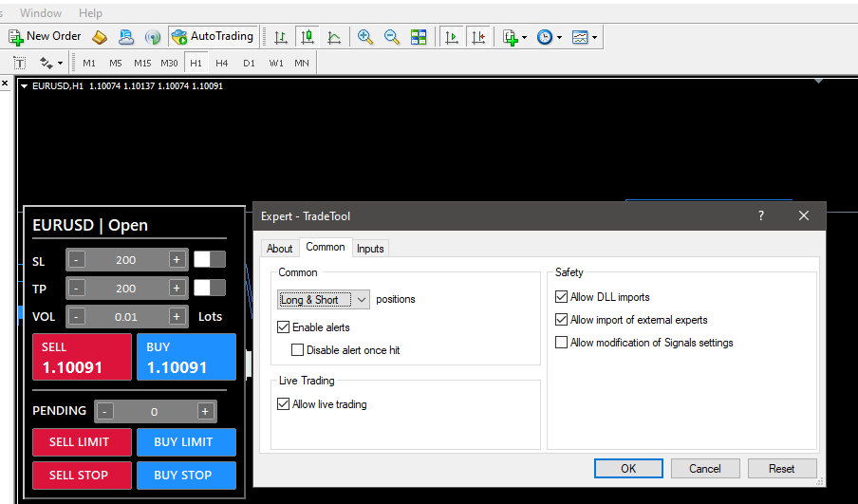Open the VPS hosting icon in toolbar
The height and width of the screenshot is (504, 858).
pos(126,37)
